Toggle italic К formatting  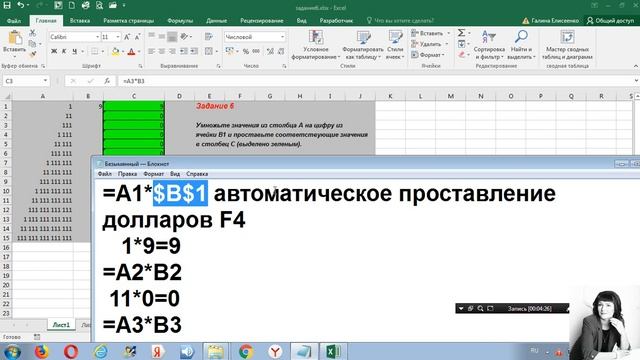tap(64, 51)
